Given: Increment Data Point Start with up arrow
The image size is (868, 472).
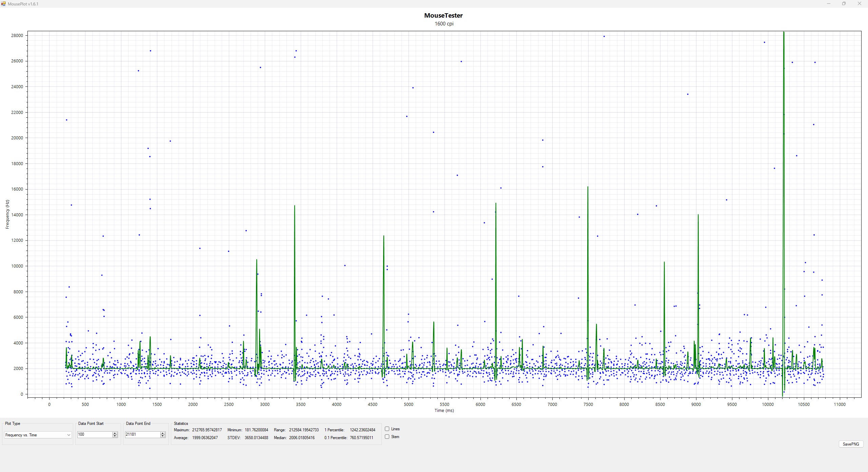Looking at the screenshot, I should coord(115,433).
